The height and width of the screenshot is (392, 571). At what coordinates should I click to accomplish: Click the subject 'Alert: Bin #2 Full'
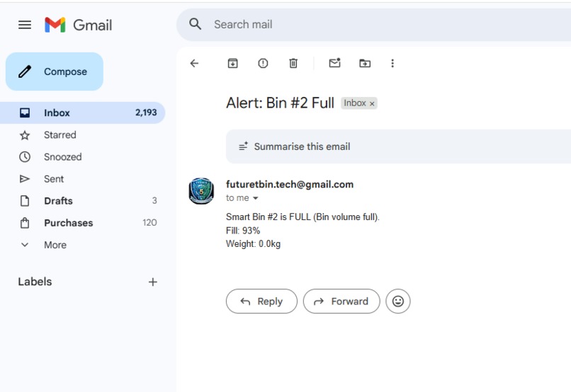point(280,103)
